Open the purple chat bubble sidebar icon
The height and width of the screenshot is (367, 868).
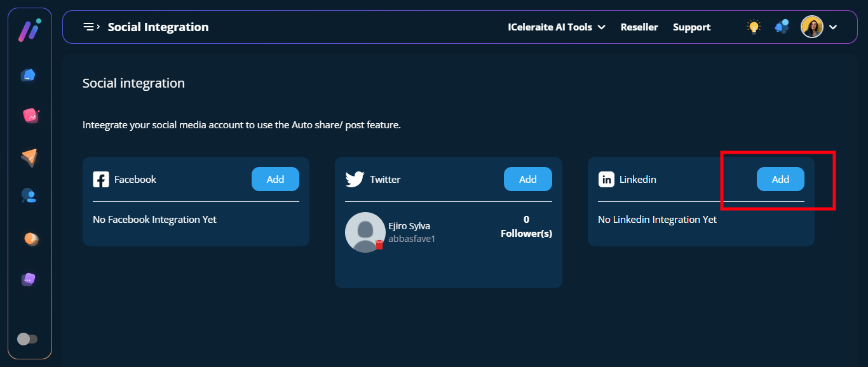pyautogui.click(x=29, y=279)
